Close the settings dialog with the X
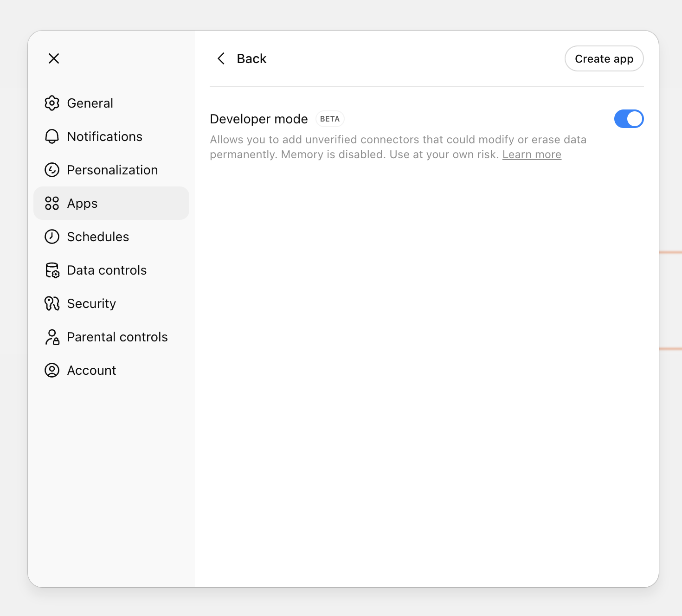Screen dimensions: 682x616 tap(53, 58)
